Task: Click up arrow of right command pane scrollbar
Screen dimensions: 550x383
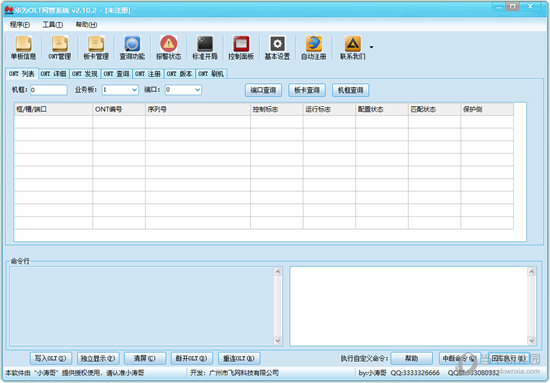Action: [531, 271]
